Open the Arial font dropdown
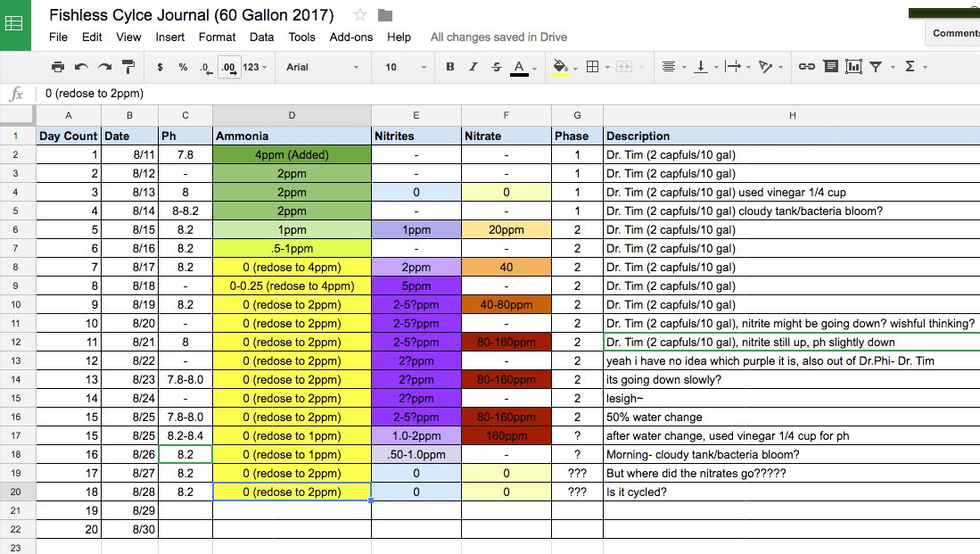This screenshot has height=554, width=980. (x=322, y=67)
